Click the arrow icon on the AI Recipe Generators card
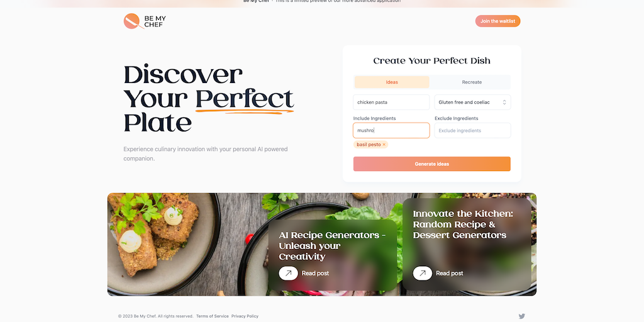The width and height of the screenshot is (644, 322). (x=288, y=273)
